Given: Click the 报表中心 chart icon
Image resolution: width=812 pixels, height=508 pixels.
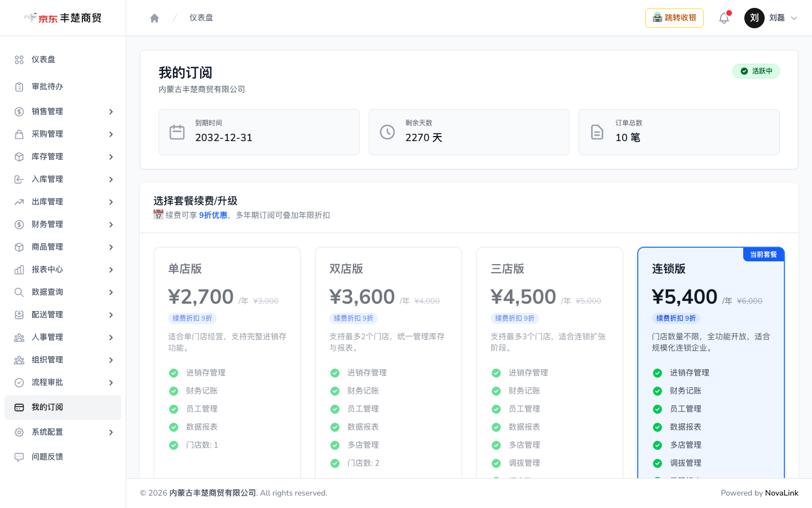Looking at the screenshot, I should 19,270.
